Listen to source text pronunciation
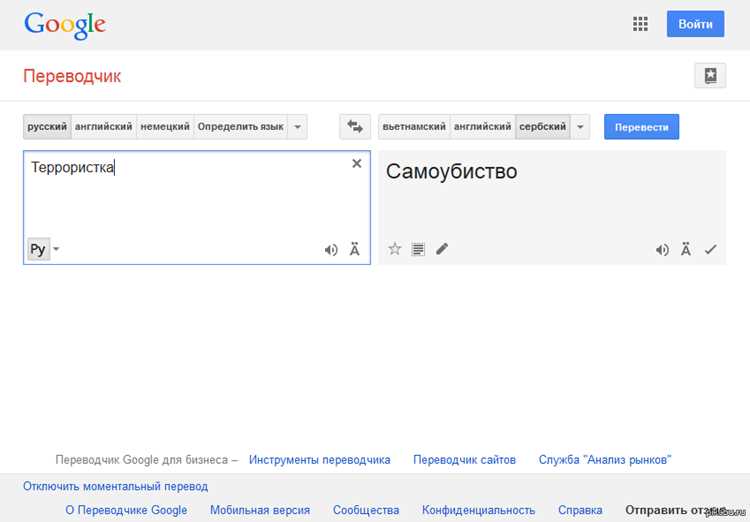Viewport: 750px width, 522px height. click(331, 250)
